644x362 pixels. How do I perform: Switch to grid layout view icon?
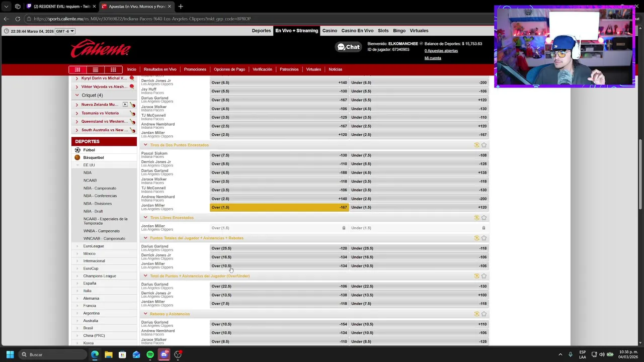[113, 69]
